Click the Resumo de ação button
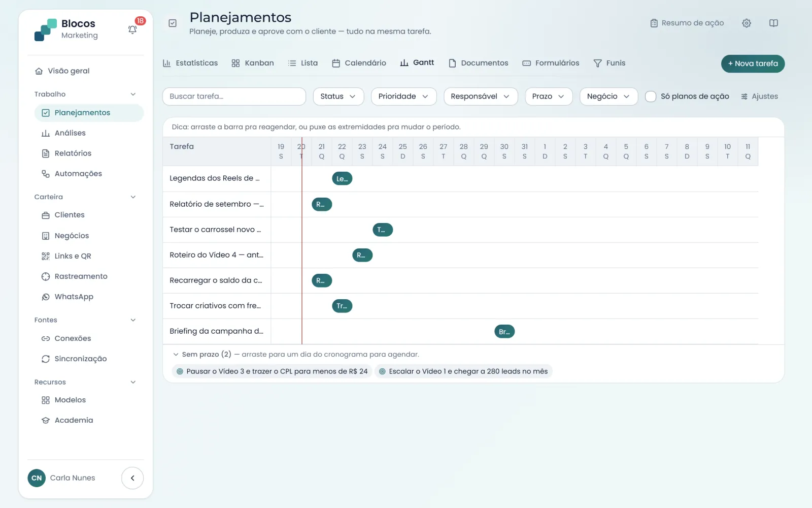812x508 pixels. point(687,23)
